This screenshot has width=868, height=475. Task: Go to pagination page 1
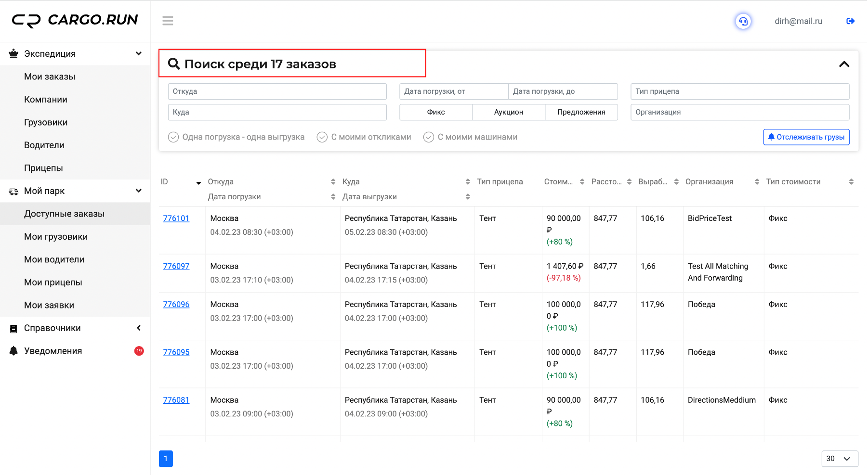pos(166,459)
